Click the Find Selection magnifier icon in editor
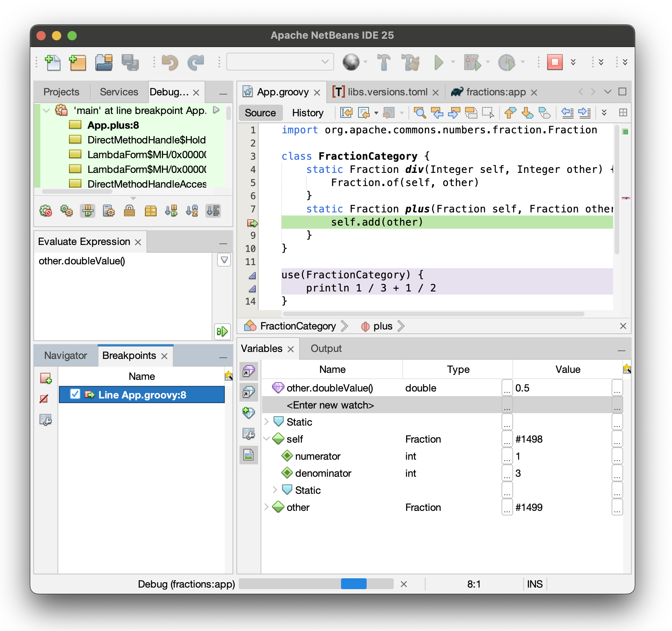 pos(420,113)
